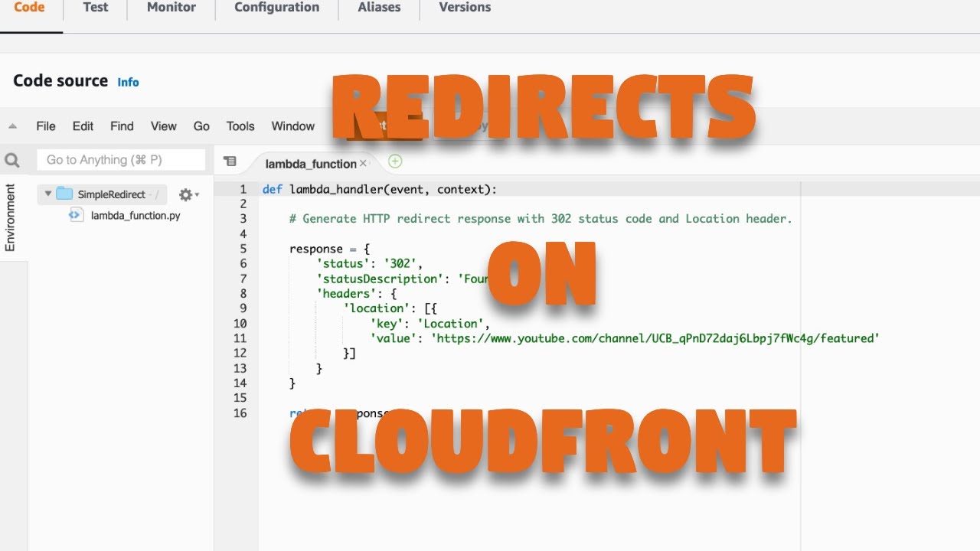This screenshot has width=980, height=551.
Task: Open the Tools menu
Action: tap(240, 126)
